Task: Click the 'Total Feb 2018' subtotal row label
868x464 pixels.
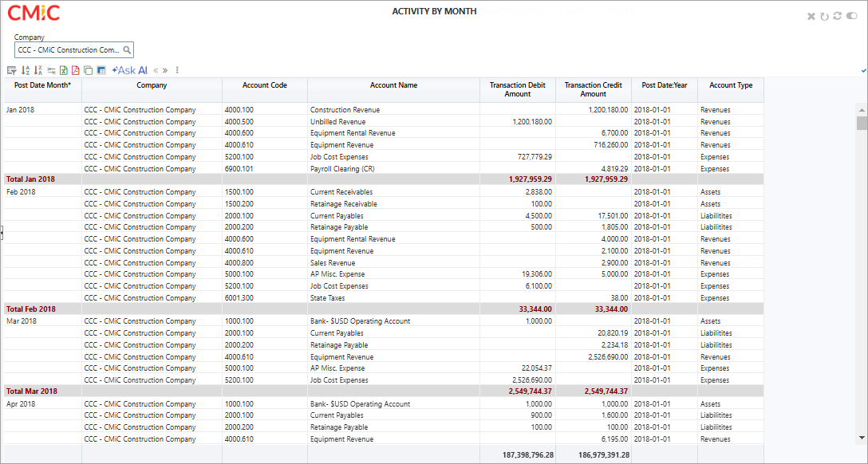Action: 31,309
